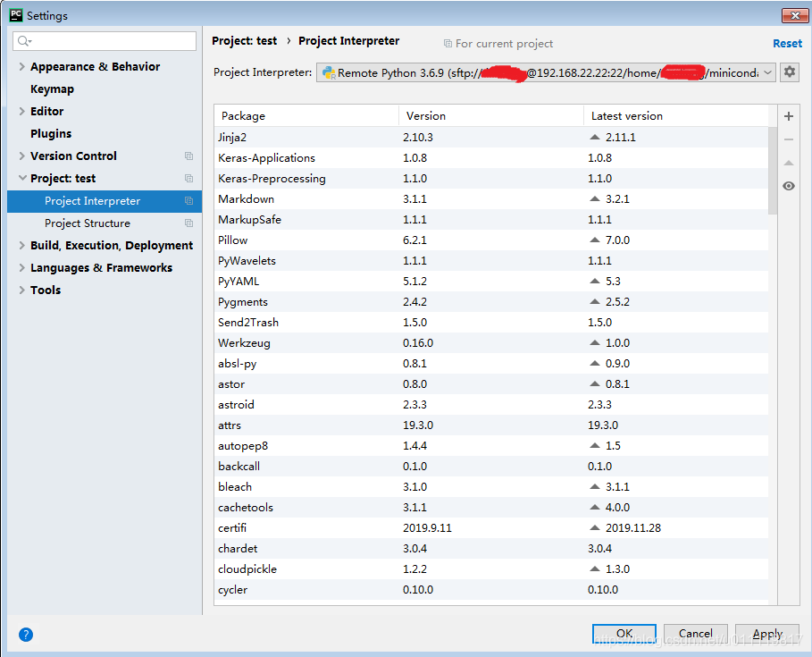Click the Reset link
Screen dimensions: 812x657
[x=787, y=44]
